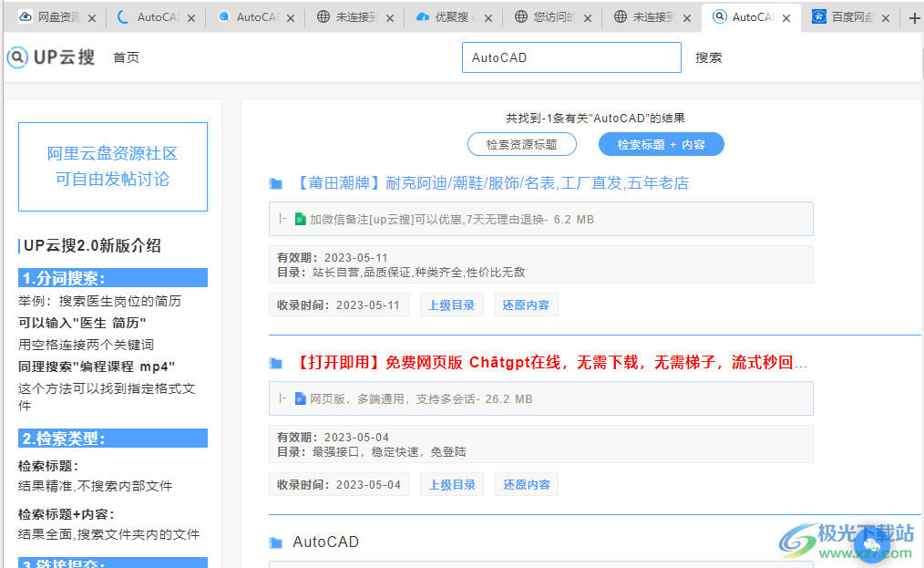
Task: Click the 百度网盘 tab favicon
Action: pyautogui.click(x=818, y=16)
